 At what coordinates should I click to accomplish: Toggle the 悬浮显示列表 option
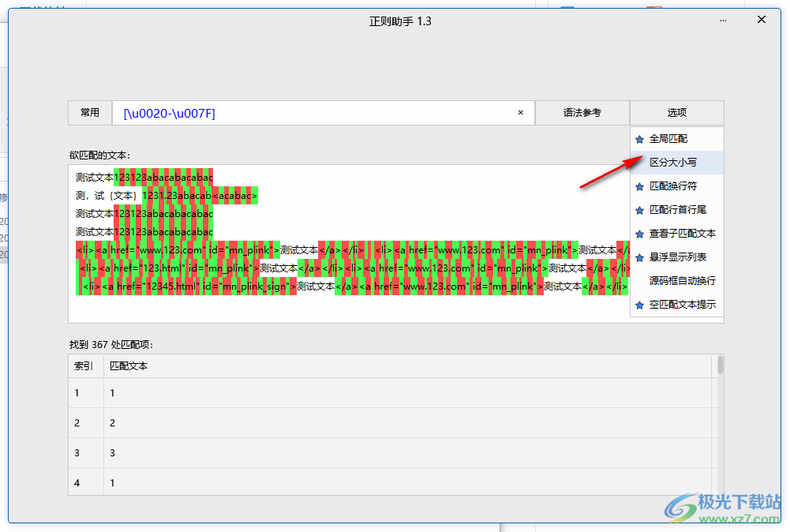[677, 257]
